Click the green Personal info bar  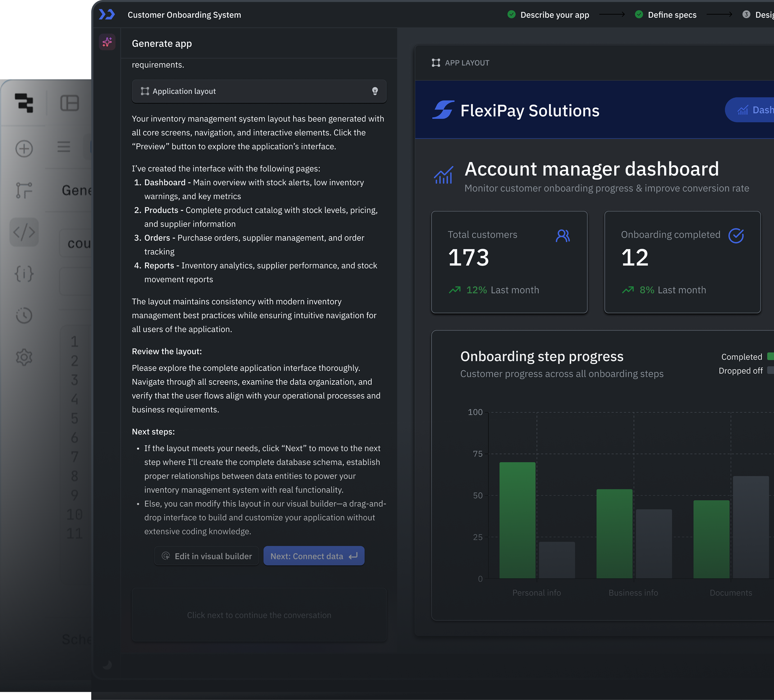[x=517, y=520]
